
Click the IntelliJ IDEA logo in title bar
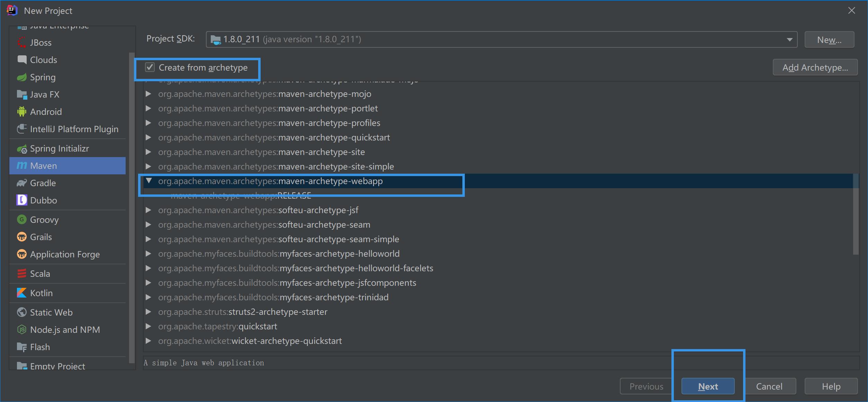click(x=12, y=10)
